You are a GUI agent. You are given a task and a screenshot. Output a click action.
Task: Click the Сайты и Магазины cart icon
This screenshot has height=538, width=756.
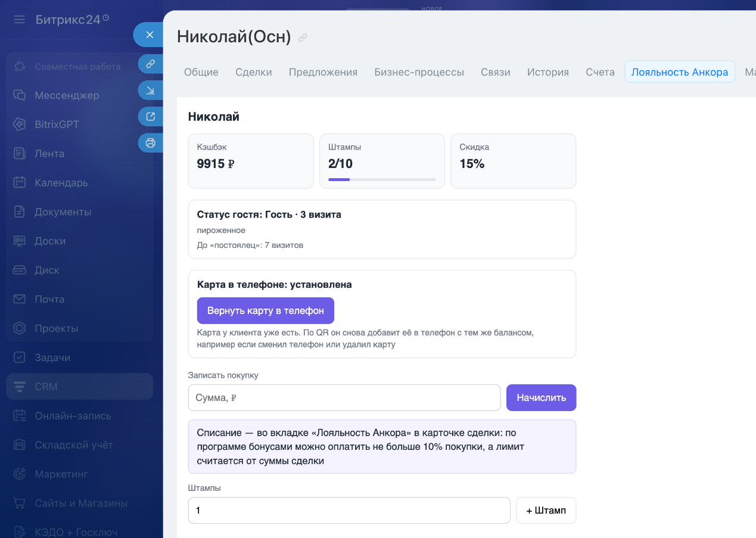20,503
